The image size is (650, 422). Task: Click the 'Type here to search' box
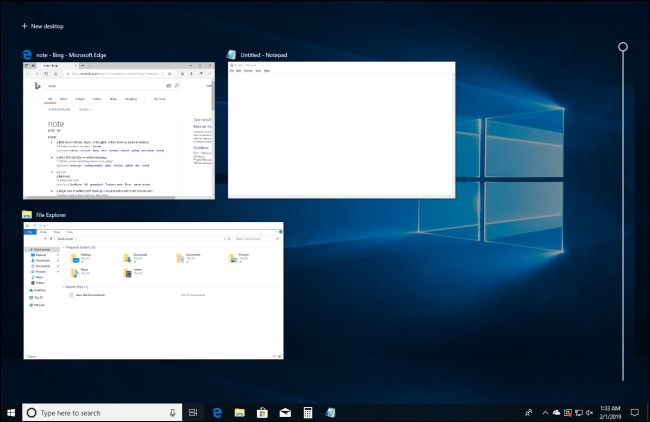(x=102, y=412)
